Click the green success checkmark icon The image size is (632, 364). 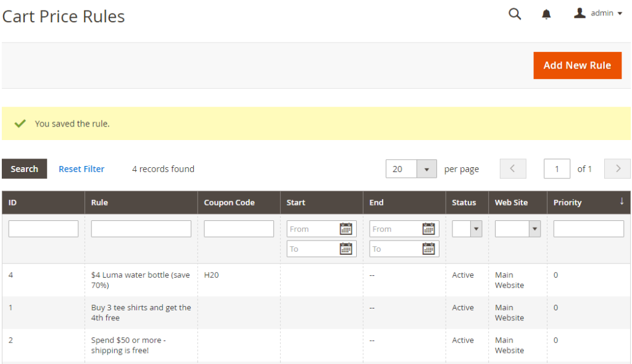20,123
